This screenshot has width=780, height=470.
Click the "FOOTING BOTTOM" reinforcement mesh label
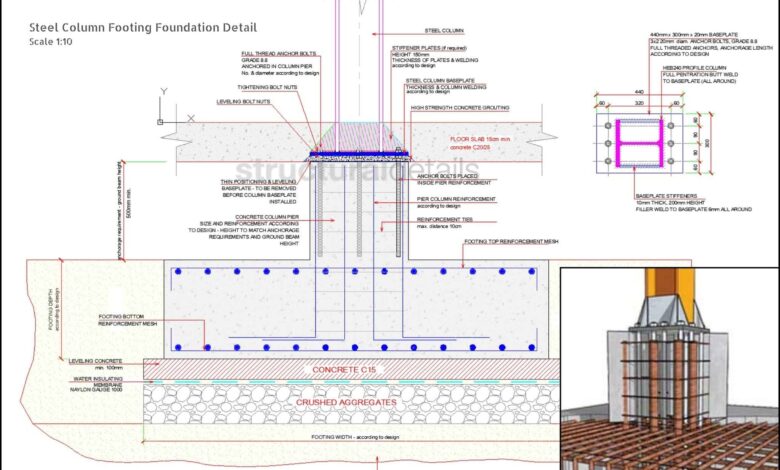point(121,317)
